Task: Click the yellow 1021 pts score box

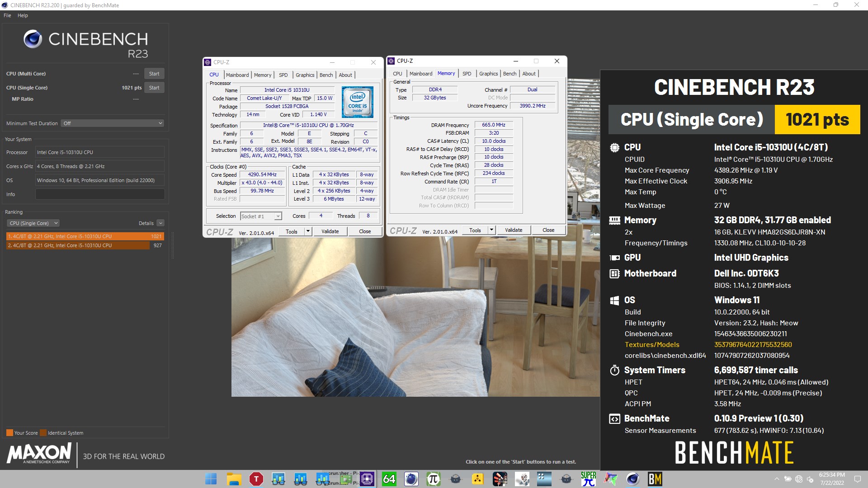Action: coord(817,120)
